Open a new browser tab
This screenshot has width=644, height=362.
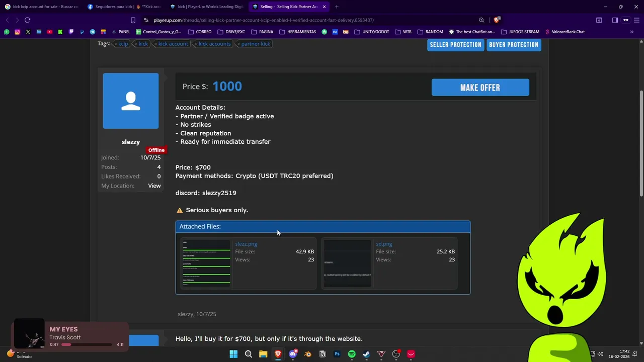click(x=337, y=7)
